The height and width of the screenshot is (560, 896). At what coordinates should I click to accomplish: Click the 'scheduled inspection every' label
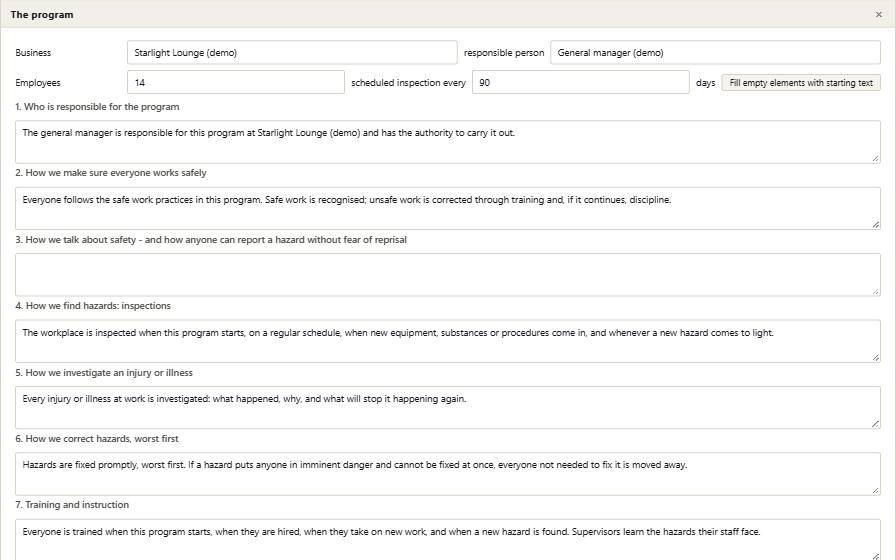tap(409, 83)
